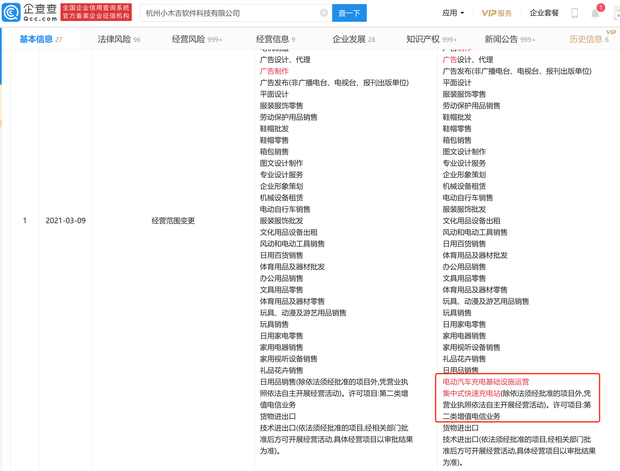
Task: Clear the search box text
Action: tap(324, 13)
